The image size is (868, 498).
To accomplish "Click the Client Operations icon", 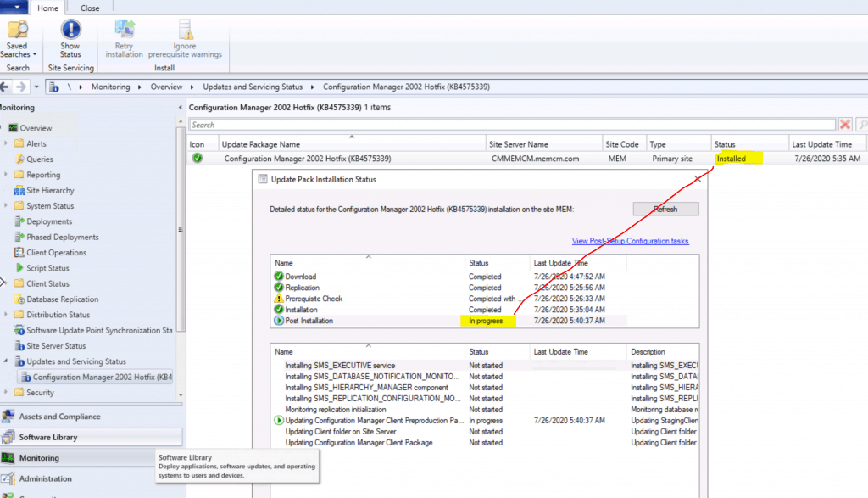I will coord(19,252).
